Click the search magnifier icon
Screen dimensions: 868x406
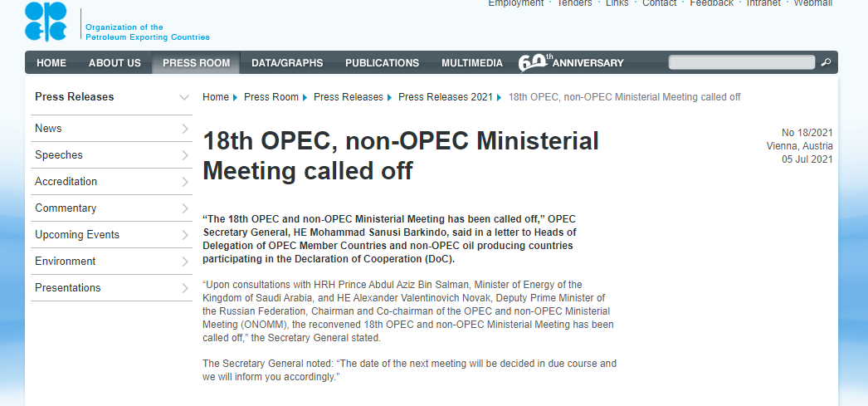(826, 62)
